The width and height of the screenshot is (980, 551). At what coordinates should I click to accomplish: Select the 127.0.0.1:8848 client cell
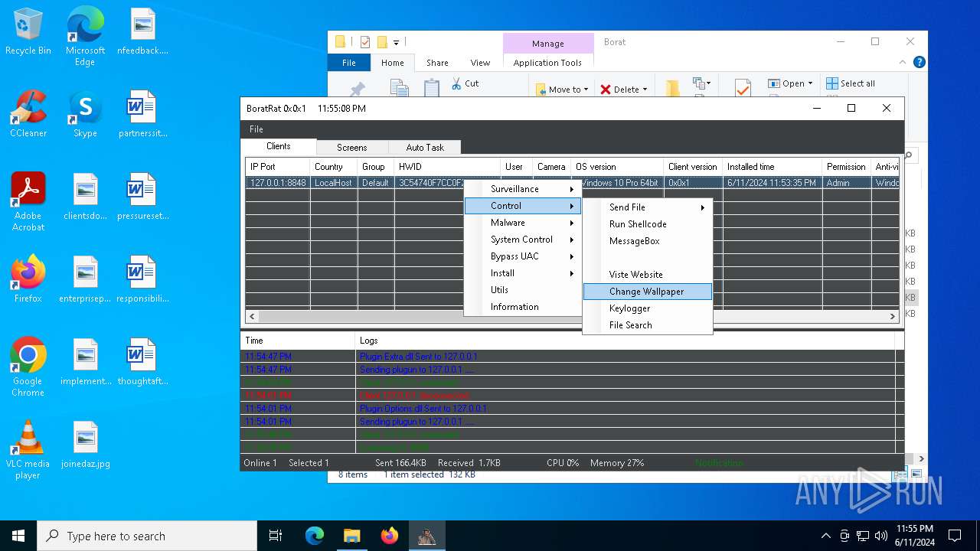278,183
